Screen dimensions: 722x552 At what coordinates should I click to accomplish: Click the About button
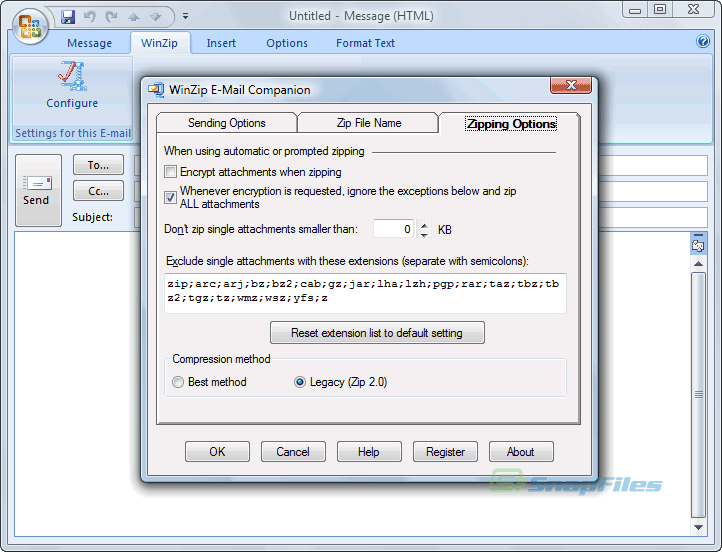point(521,452)
